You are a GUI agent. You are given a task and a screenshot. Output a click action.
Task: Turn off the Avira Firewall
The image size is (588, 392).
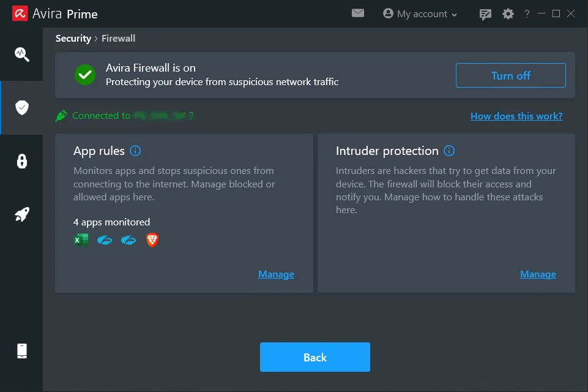pyautogui.click(x=510, y=75)
